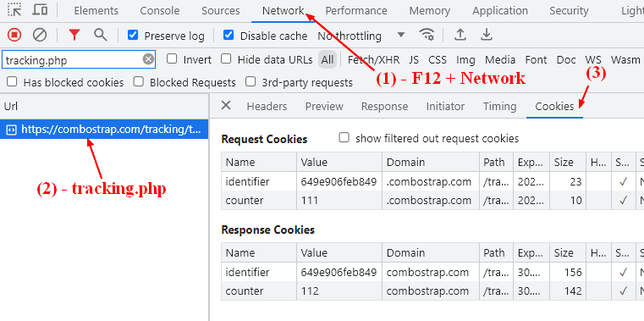This screenshot has width=644, height=321.
Task: Enable the Invert filter checkbox
Action: point(172,59)
